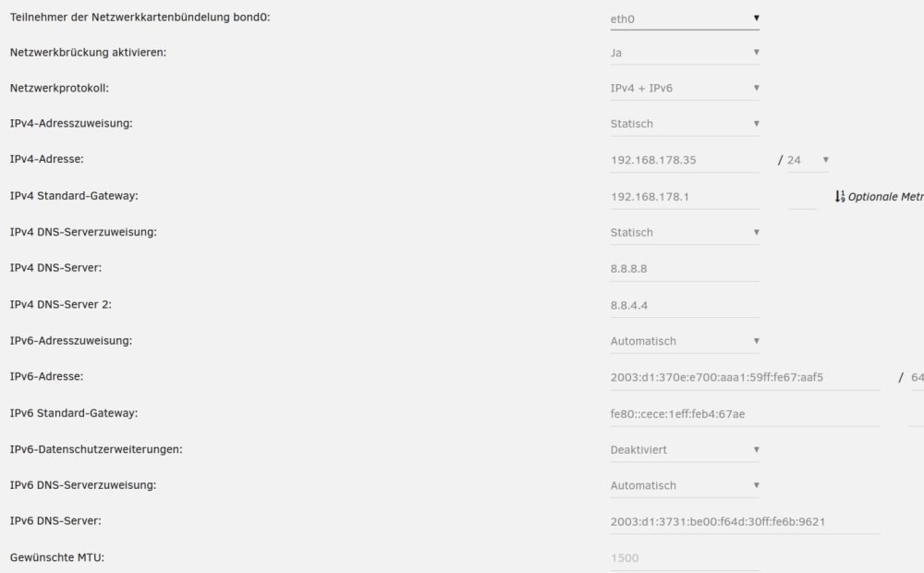Open the bond0 member eth0 dropdown
This screenshot has width=924, height=573.
click(685, 18)
